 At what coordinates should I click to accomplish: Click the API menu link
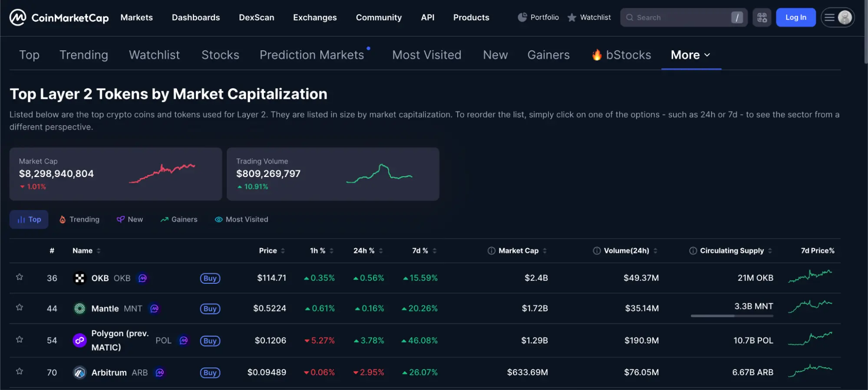(x=427, y=17)
